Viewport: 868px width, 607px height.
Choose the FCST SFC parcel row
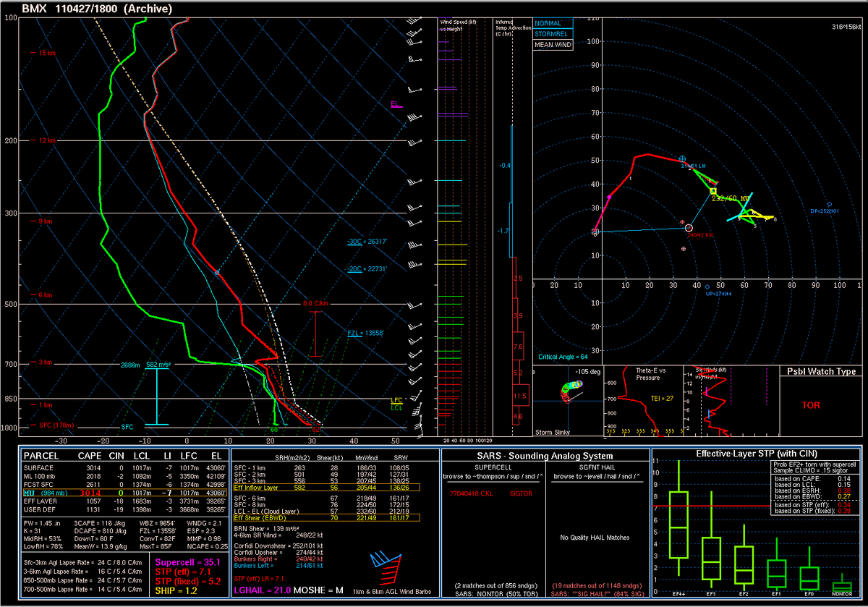pyautogui.click(x=123, y=484)
